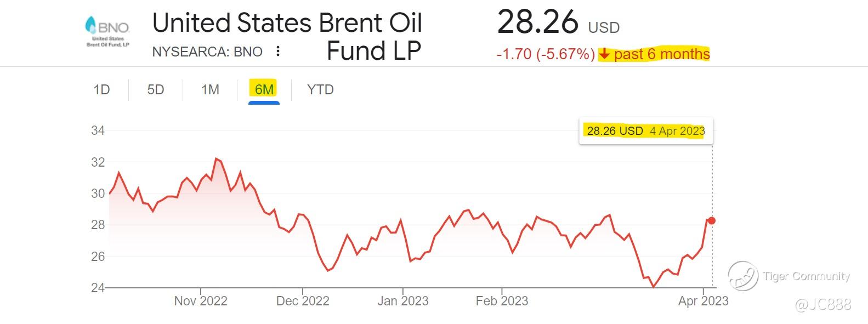
Task: Click the Tiger Community logo icon
Action: coord(742,276)
